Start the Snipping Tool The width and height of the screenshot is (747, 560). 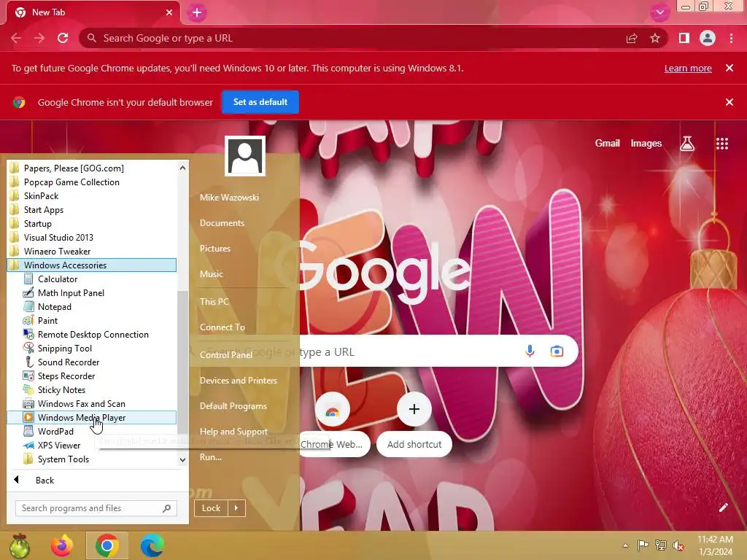65,348
